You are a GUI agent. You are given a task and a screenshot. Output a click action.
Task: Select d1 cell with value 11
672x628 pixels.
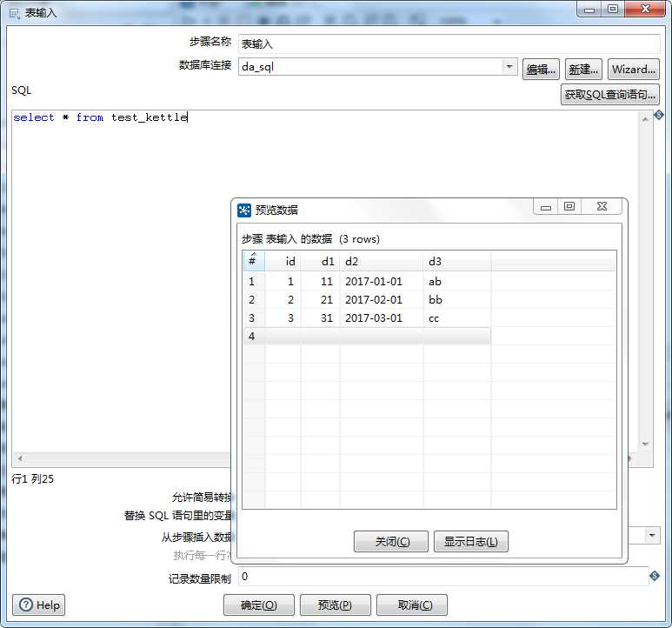pyautogui.click(x=321, y=282)
